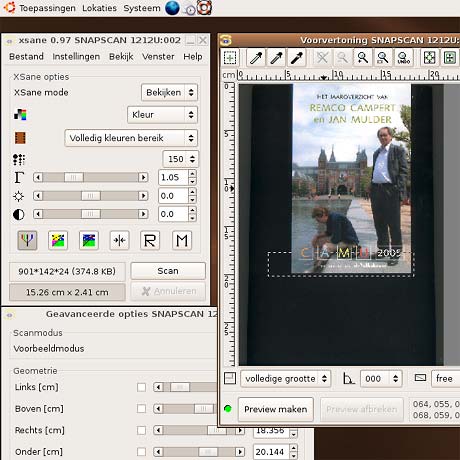The image size is (460, 460).
Task: Open the free aspect ratio dropdown
Action: pyautogui.click(x=446, y=379)
